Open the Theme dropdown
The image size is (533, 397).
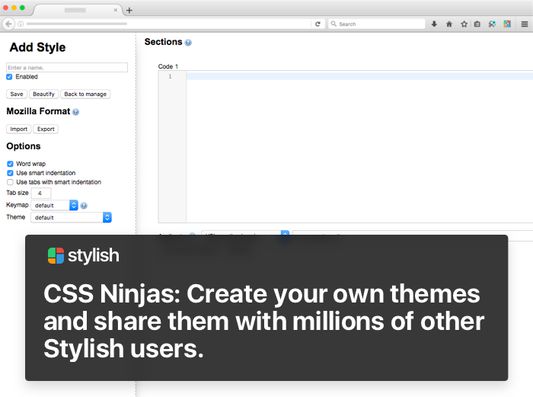click(x=71, y=218)
